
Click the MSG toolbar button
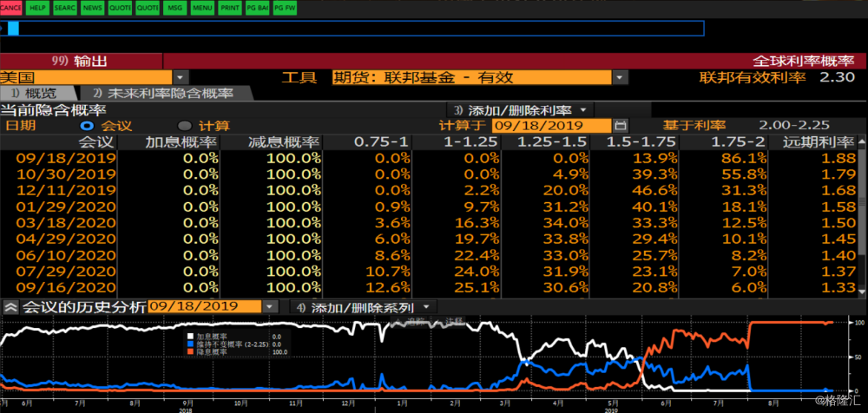pyautogui.click(x=174, y=7)
